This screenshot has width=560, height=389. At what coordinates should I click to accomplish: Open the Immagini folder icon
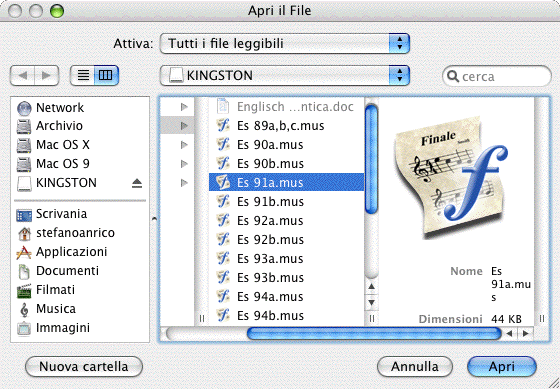coord(24,328)
